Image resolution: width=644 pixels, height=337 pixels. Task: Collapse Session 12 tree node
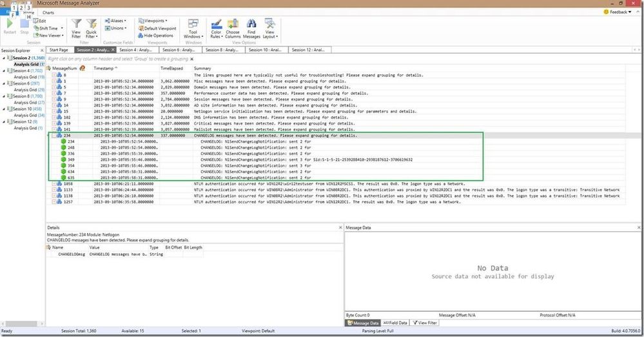point(4,122)
